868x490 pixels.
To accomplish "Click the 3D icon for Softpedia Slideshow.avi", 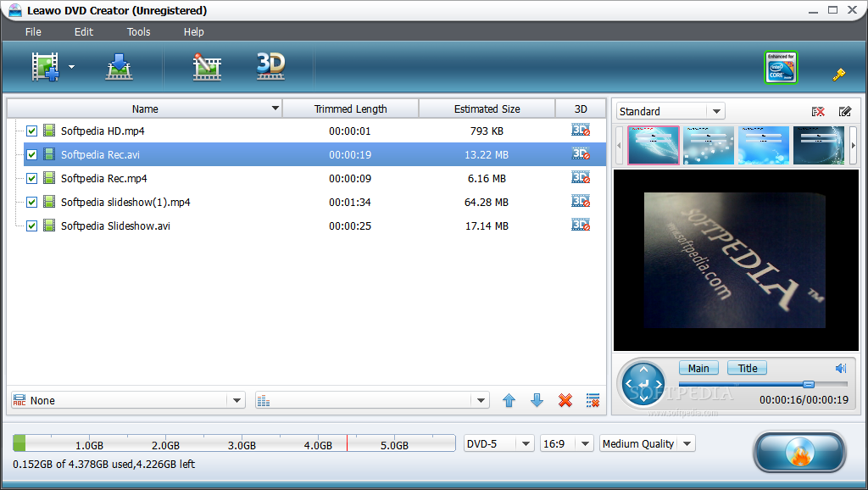I will click(581, 226).
